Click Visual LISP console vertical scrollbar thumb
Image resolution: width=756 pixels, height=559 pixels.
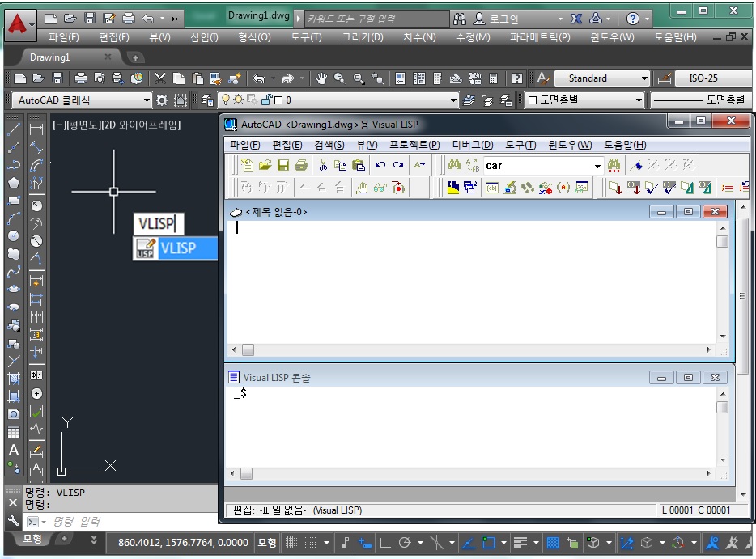point(722,408)
